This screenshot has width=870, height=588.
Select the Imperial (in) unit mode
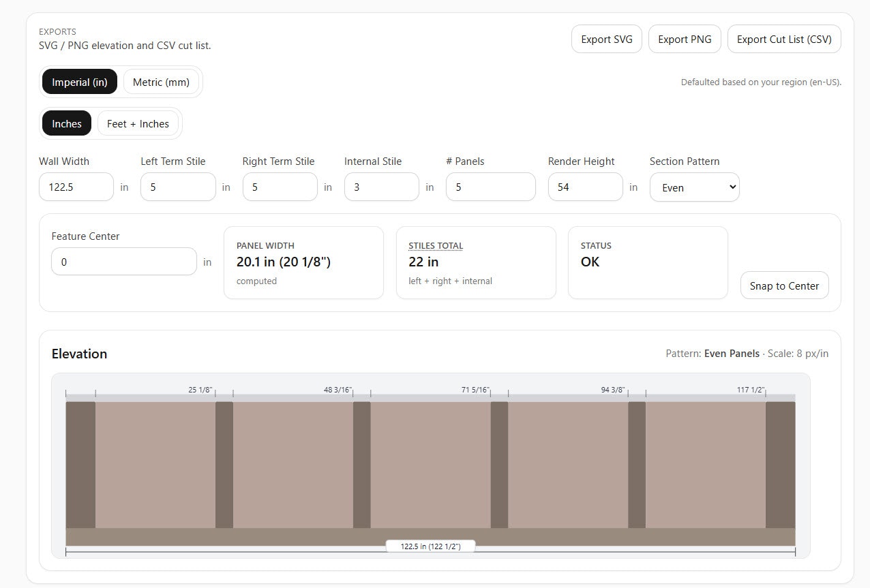pyautogui.click(x=79, y=82)
